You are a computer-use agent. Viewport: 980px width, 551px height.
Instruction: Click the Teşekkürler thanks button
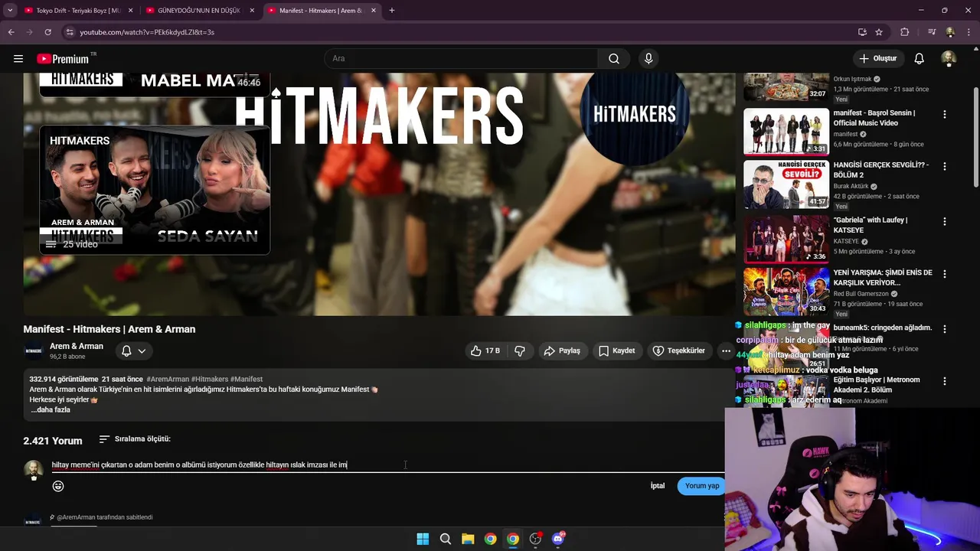[x=678, y=350]
